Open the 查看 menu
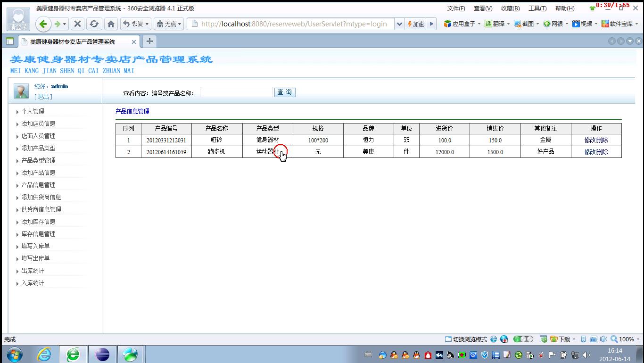Viewport: 644px width, 363px height. pyautogui.click(x=483, y=8)
